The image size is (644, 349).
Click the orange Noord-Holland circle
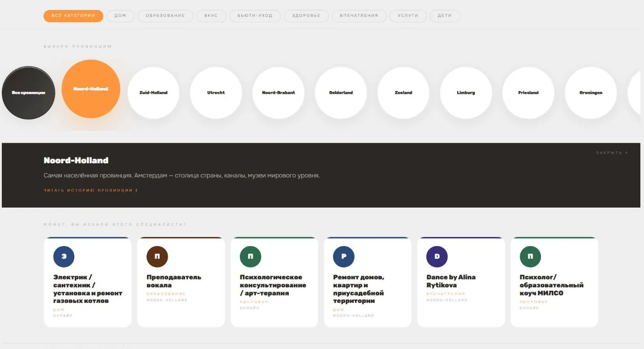click(x=91, y=89)
